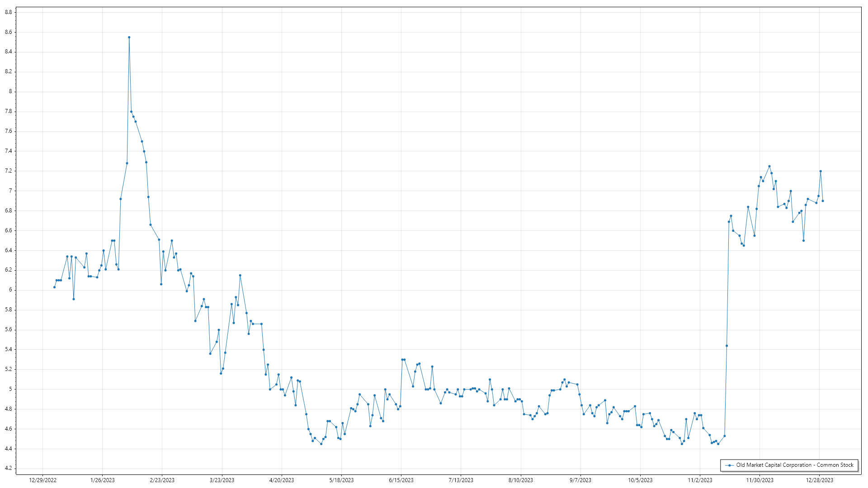Click the 5 y-axis value label
The width and height of the screenshot is (868, 488).
(10, 389)
